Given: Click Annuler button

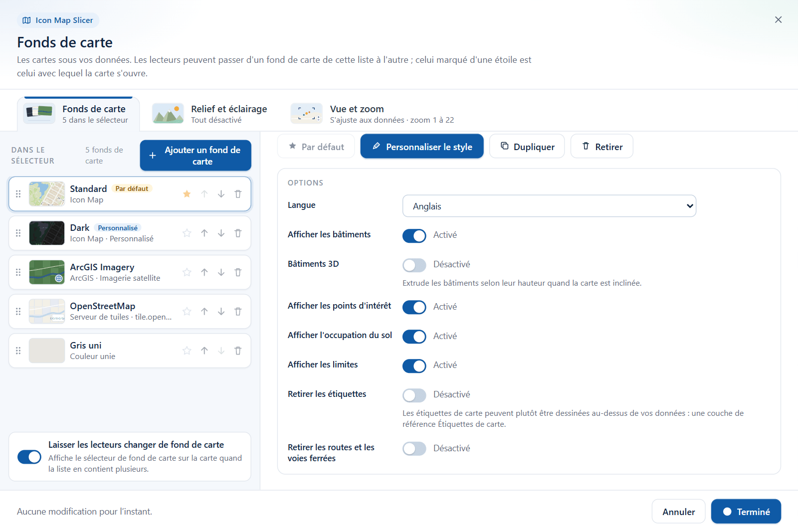Looking at the screenshot, I should 678,512.
